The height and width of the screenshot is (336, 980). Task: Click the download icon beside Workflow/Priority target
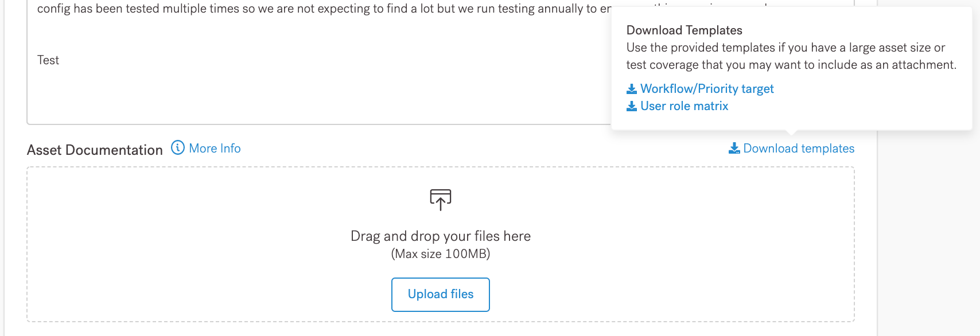(x=631, y=89)
